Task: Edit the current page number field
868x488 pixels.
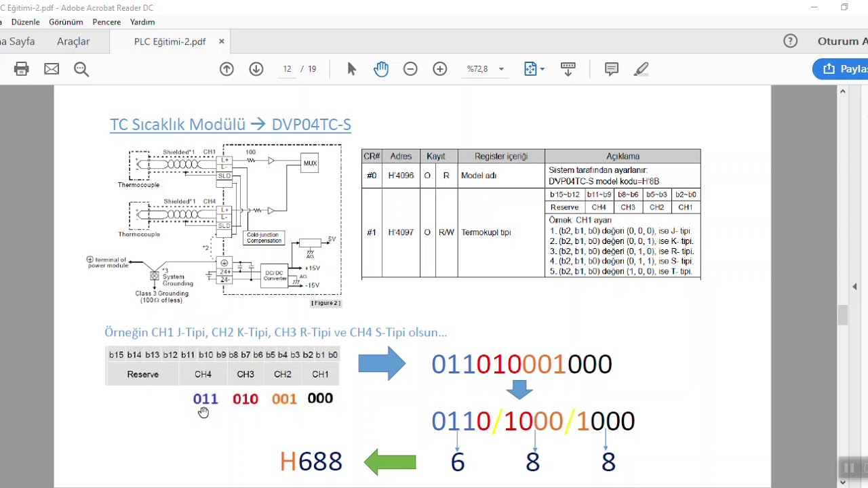Action: coord(287,68)
